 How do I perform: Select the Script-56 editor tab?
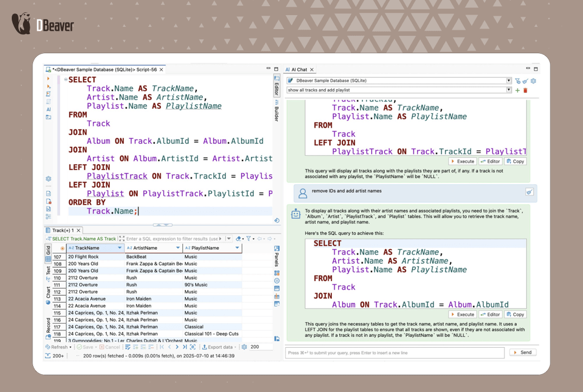104,69
